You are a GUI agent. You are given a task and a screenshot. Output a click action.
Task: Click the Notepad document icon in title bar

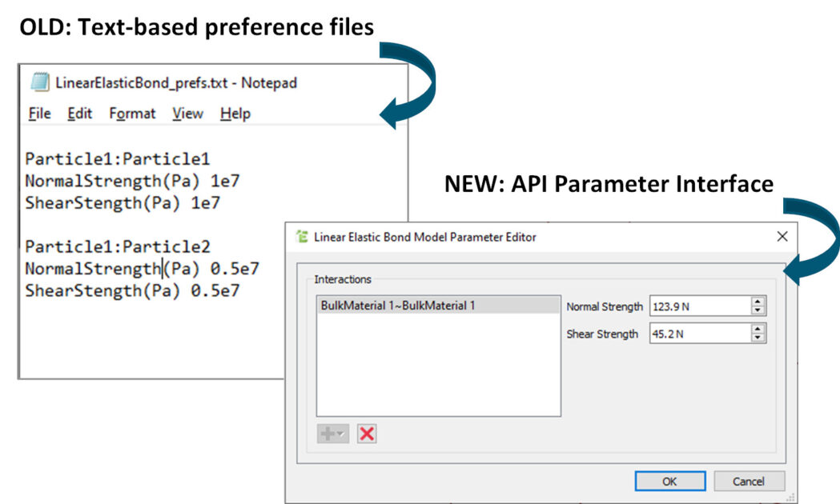pyautogui.click(x=39, y=82)
